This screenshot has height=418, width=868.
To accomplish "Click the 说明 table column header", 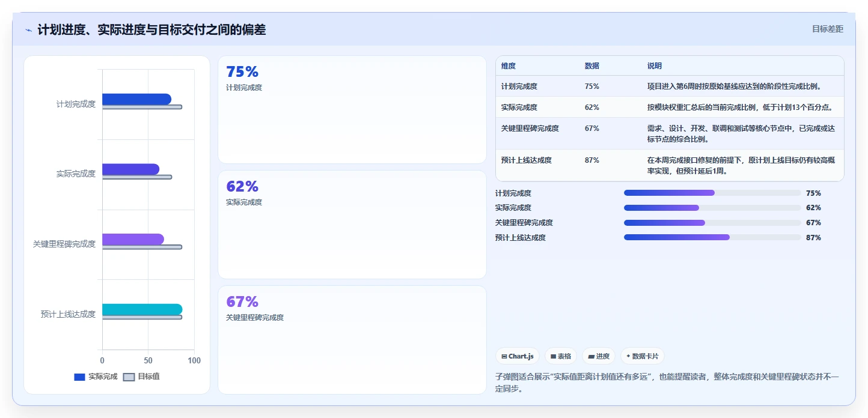I will 655,66.
